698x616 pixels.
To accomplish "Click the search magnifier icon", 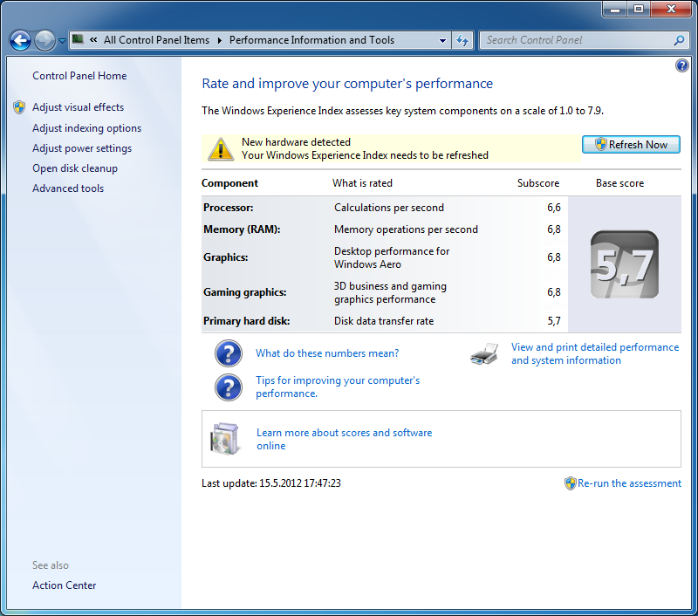I will (x=679, y=40).
